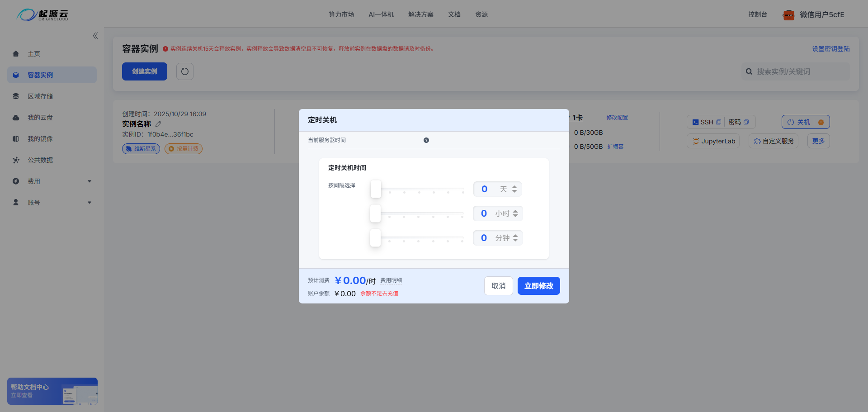
Task: Open the 算力市场 nav item
Action: (341, 14)
